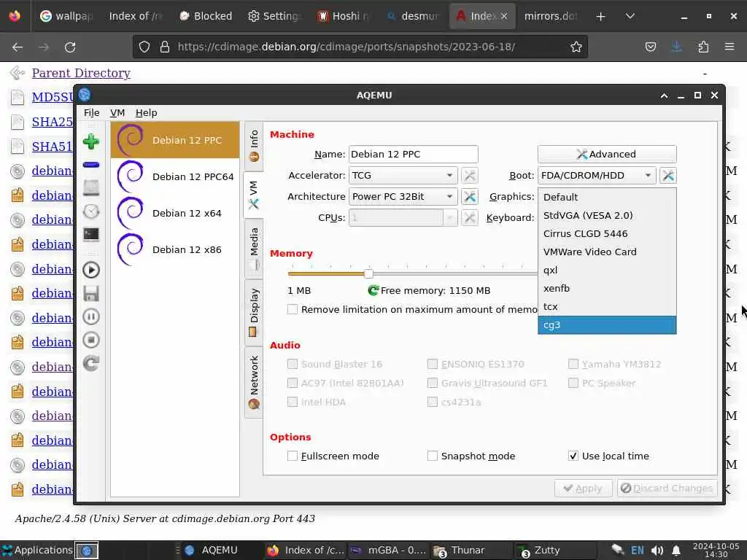The width and height of the screenshot is (747, 560).
Task: Toggle PC Speaker checkbox
Action: (573, 383)
